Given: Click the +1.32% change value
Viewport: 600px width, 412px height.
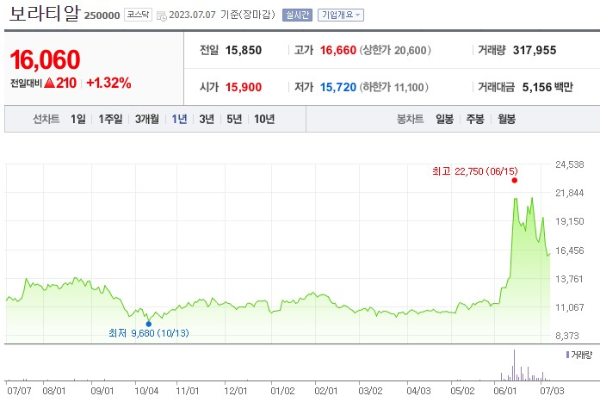Looking at the screenshot, I should click(x=109, y=83).
